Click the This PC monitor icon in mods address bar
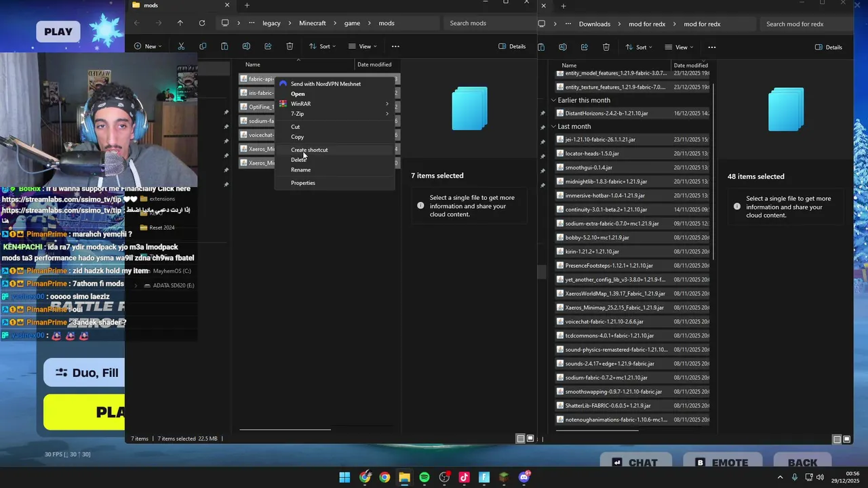Viewport: 868px width, 488px height. point(225,23)
